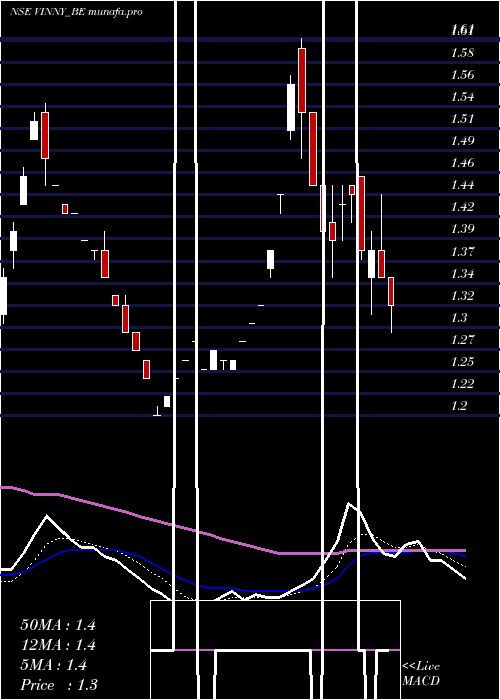Click the 1.46 price axis label
500x700 pixels.
tap(462, 162)
